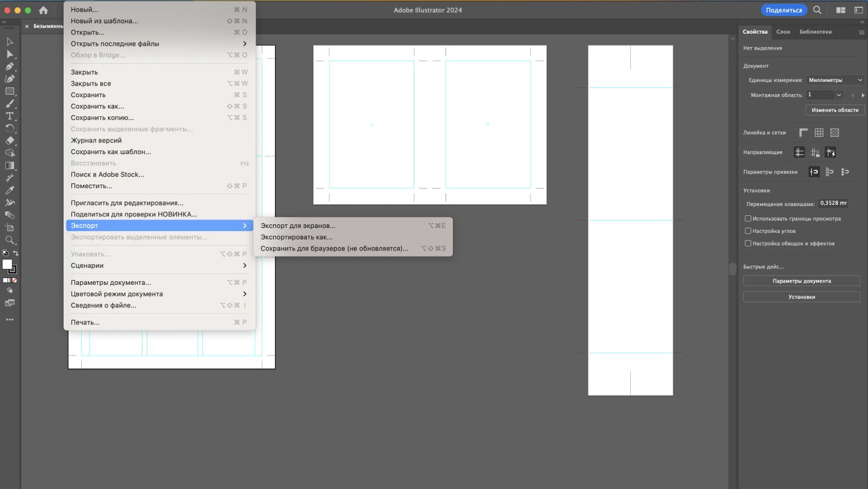Change screen mode icon in toolbar
This screenshot has height=489, width=868.
[10, 303]
